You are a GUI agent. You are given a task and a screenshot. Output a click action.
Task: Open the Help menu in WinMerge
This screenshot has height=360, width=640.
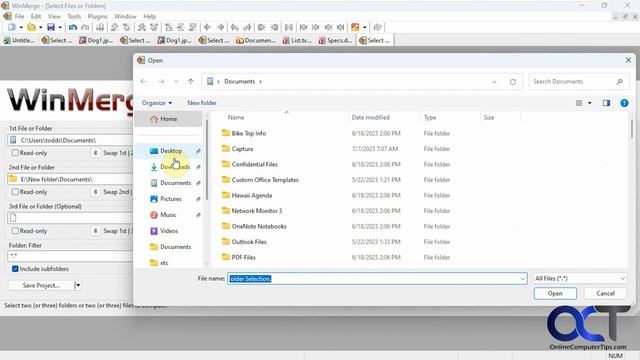[150, 16]
